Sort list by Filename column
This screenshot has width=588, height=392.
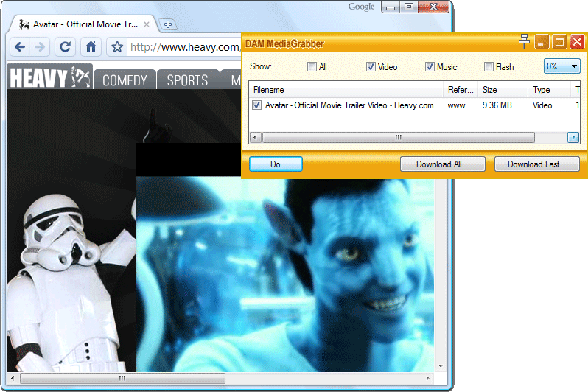click(346, 90)
